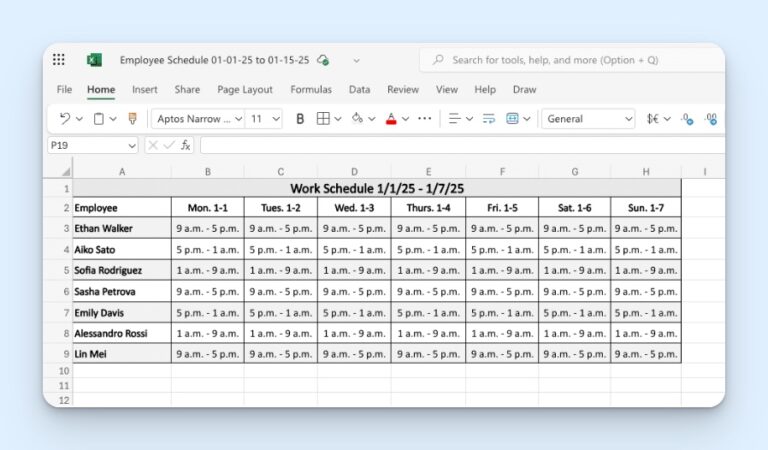Toggle Wrap Text icon
Screen dimensions: 768x450
click(488, 118)
